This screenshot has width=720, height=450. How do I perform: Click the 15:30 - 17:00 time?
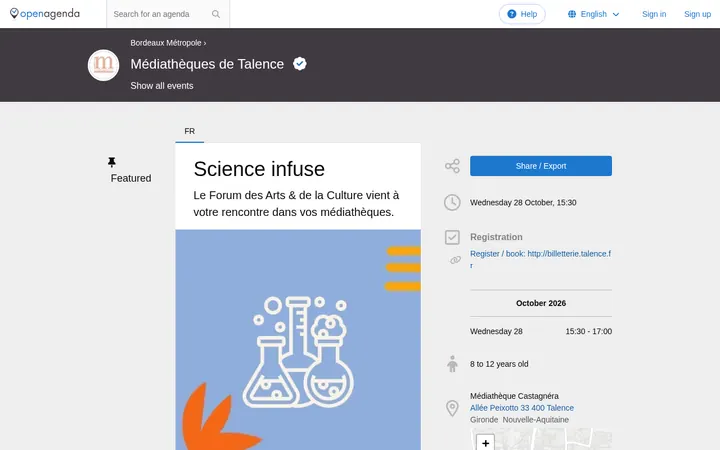tap(589, 331)
